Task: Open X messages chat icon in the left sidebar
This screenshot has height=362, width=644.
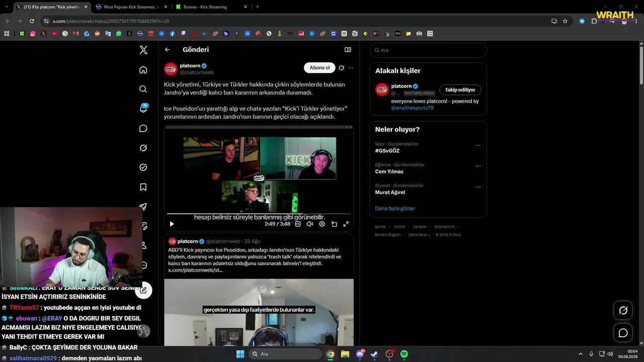Action: (x=143, y=128)
